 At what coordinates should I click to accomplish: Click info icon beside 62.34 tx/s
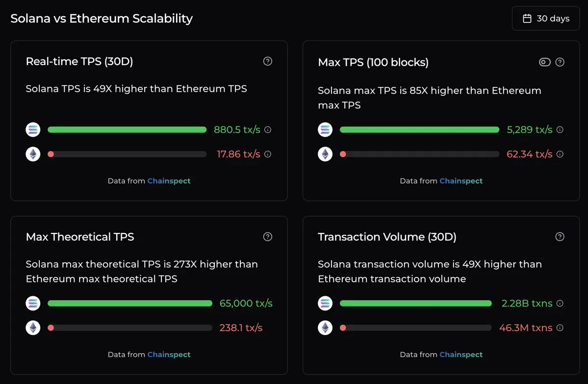[560, 154]
